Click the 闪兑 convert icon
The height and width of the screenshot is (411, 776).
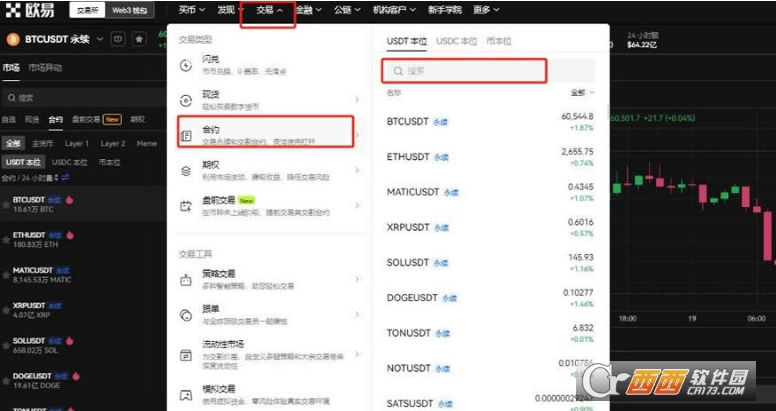tap(186, 65)
